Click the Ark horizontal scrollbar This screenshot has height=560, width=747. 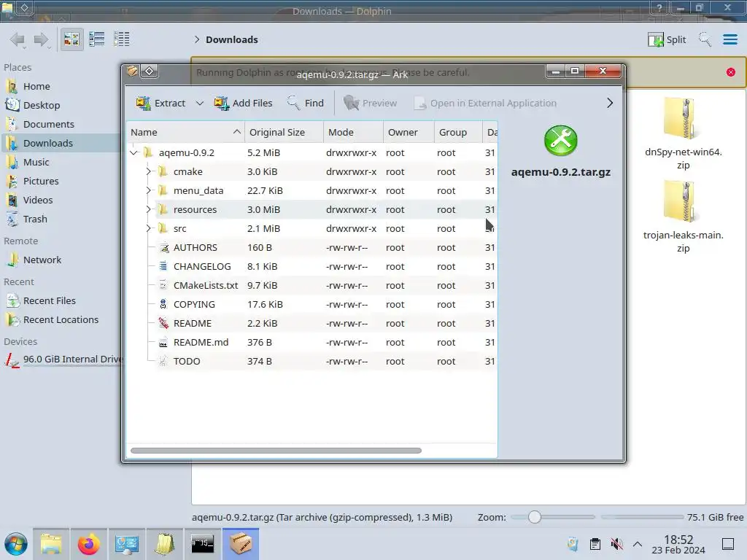276,451
